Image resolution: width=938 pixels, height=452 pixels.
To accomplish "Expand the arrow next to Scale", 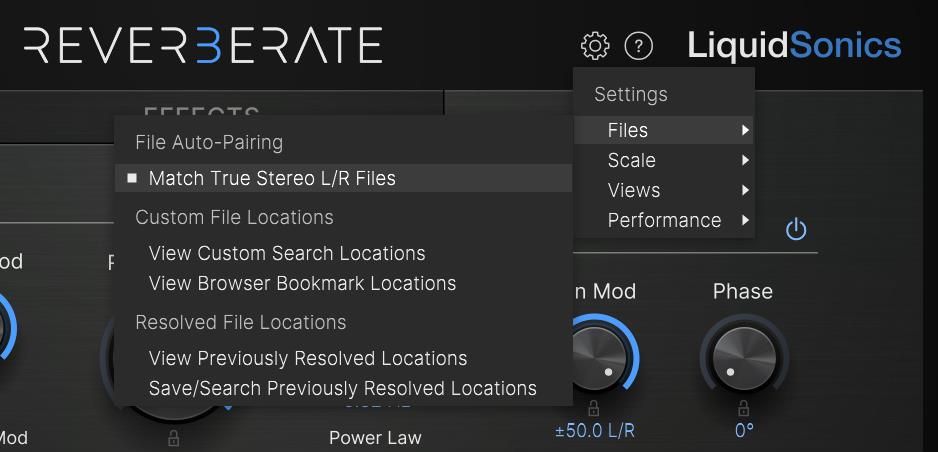I will tap(745, 160).
